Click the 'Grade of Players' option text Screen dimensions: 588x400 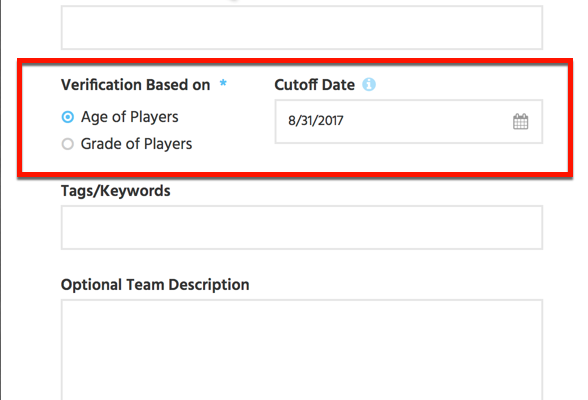click(x=136, y=144)
